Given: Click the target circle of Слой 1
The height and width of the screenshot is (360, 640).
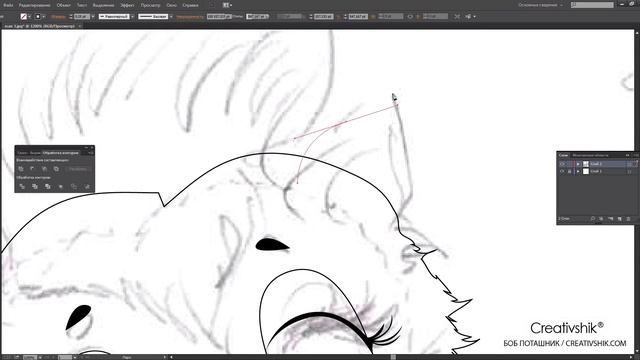Looking at the screenshot, I should 629,171.
